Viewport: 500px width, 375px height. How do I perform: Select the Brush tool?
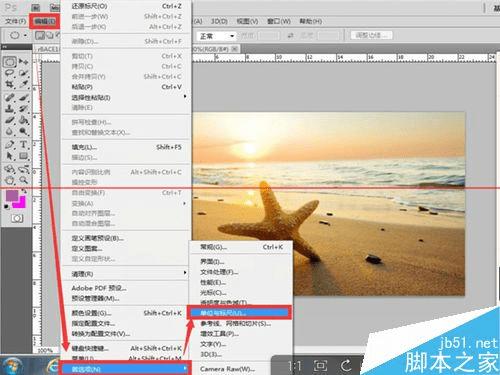[23, 97]
